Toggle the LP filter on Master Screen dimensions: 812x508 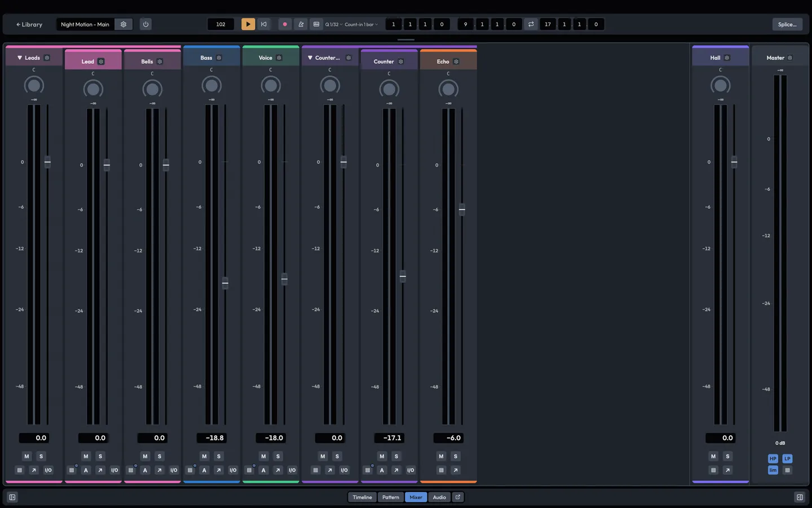coord(788,458)
